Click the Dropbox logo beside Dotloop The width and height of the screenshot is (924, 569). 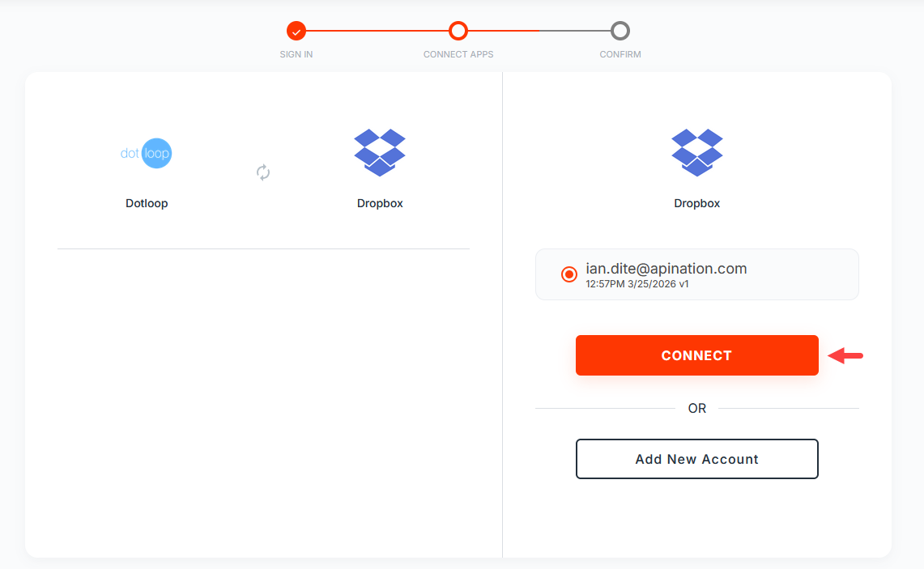(x=380, y=152)
